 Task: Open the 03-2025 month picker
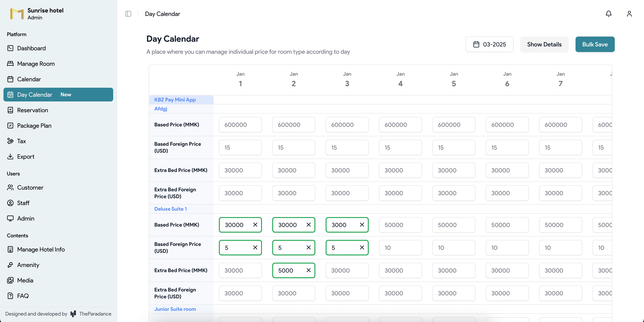(x=489, y=44)
